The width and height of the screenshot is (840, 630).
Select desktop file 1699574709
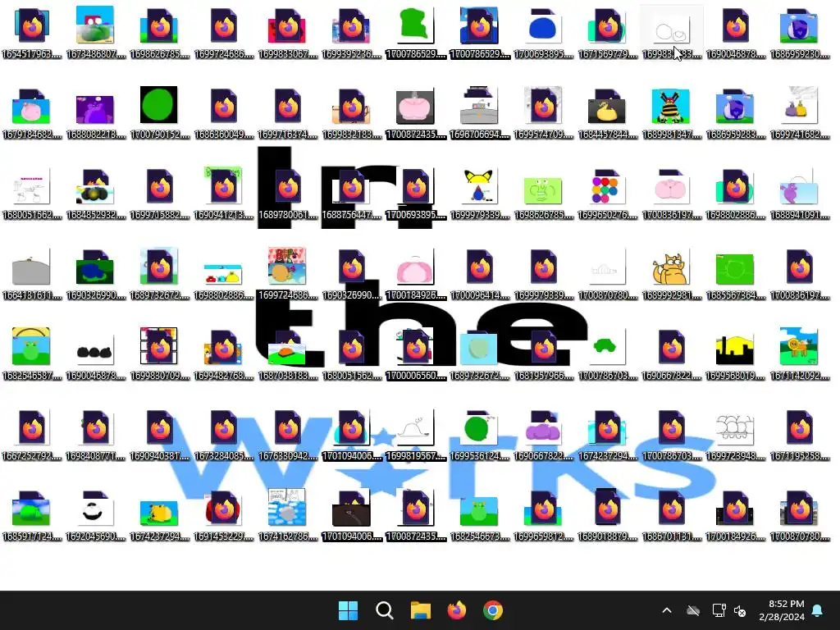(543, 113)
